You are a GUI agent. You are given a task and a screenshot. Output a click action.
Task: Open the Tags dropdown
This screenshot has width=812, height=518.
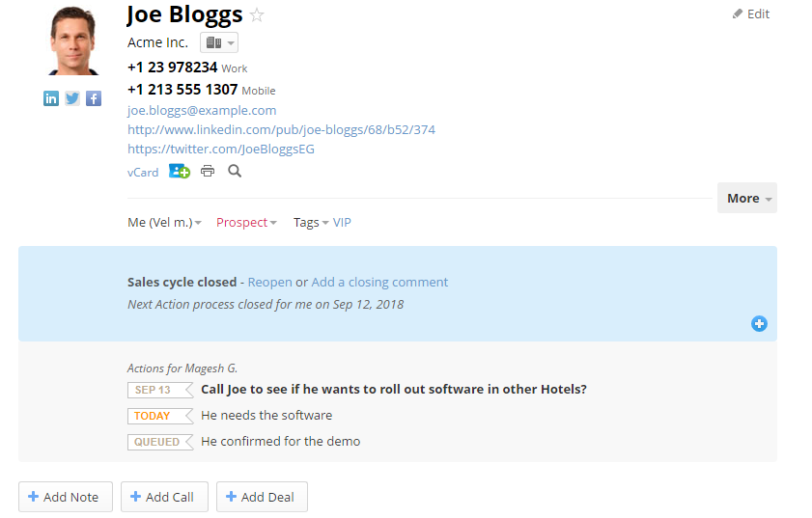tap(311, 223)
